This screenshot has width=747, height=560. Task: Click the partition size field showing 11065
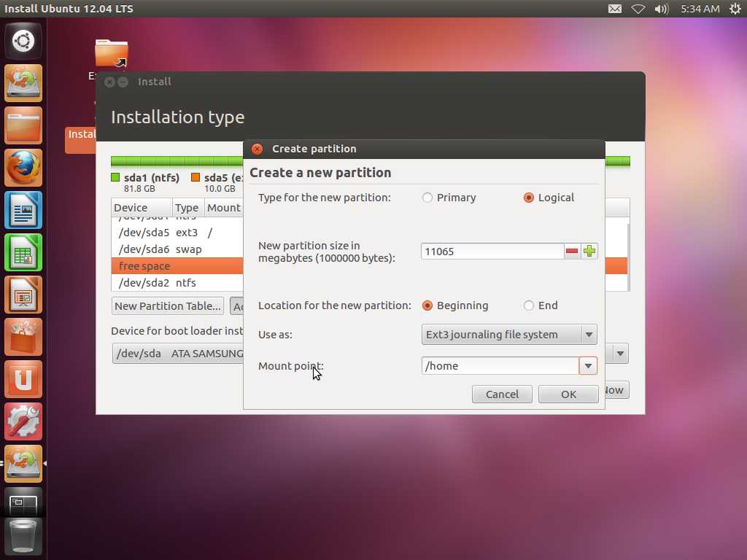pyautogui.click(x=492, y=252)
